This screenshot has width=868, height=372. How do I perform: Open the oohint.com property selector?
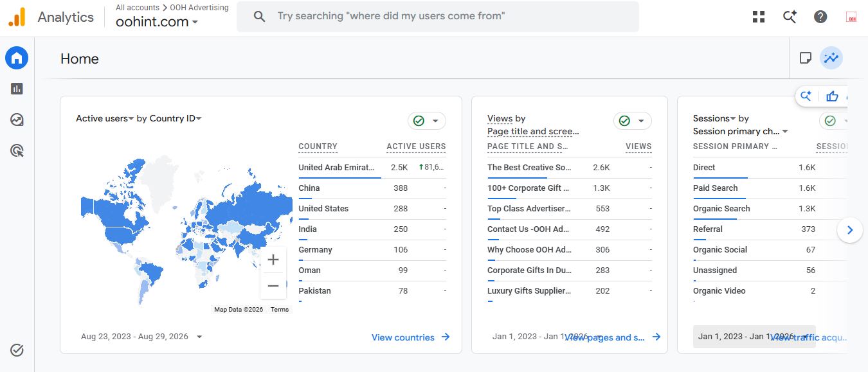157,21
